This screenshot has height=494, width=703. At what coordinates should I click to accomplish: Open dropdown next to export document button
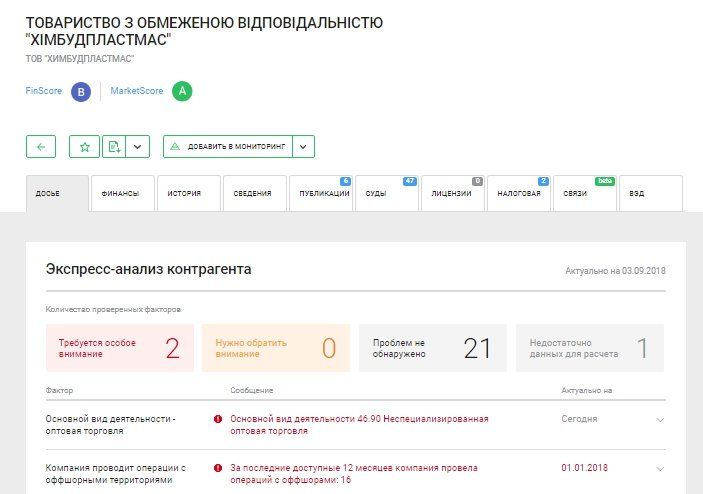[138, 147]
